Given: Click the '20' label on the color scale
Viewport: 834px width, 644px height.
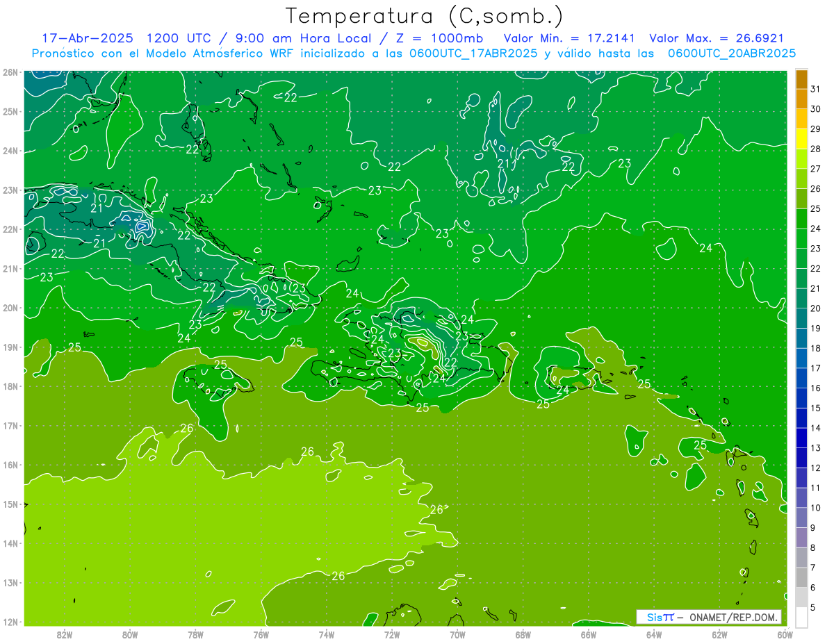Looking at the screenshot, I should click(816, 308).
